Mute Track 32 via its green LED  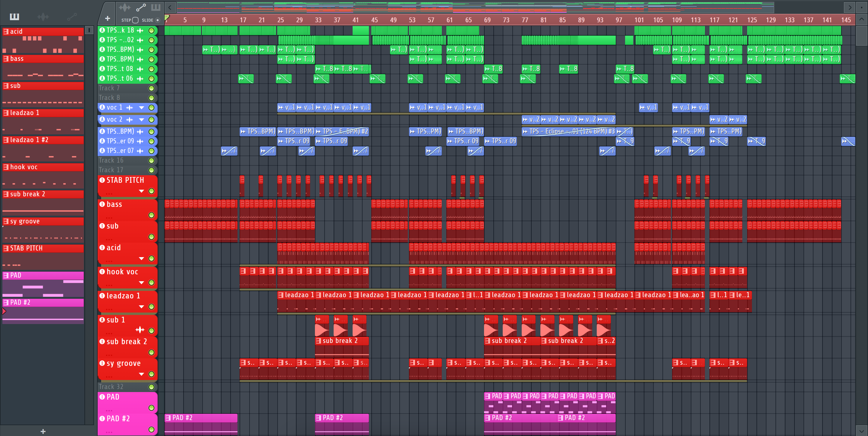click(152, 387)
